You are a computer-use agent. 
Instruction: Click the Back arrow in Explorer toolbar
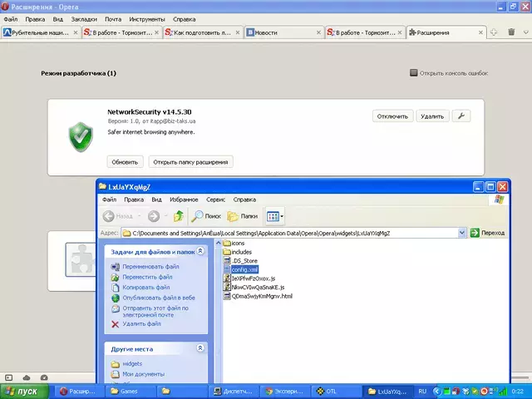109,216
